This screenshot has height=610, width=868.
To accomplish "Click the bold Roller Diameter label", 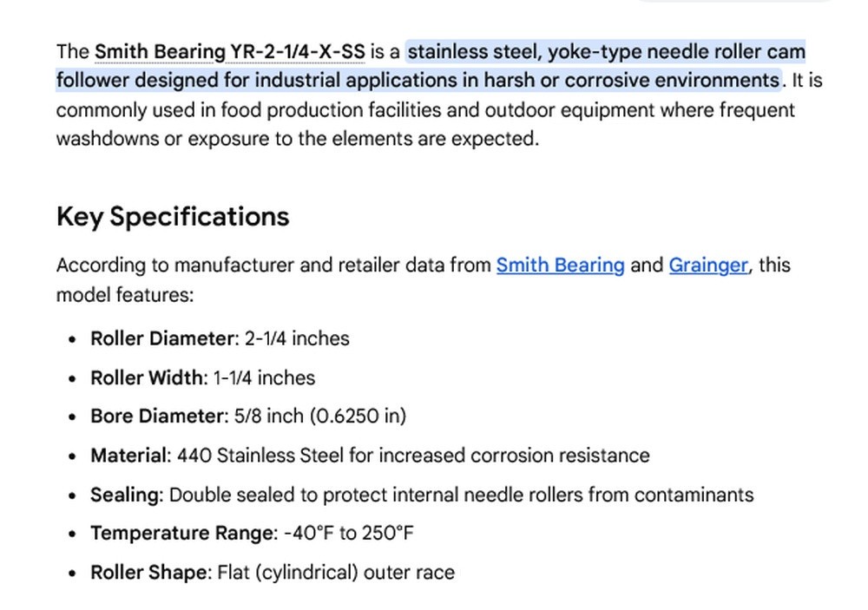I will (162, 338).
